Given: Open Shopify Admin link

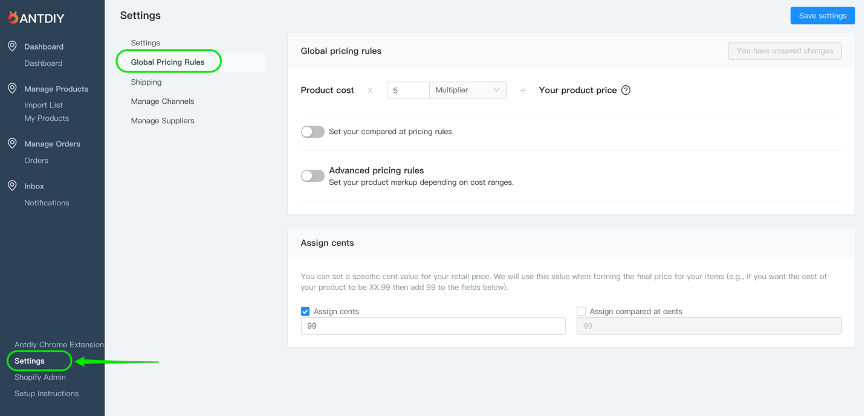Looking at the screenshot, I should pos(40,377).
